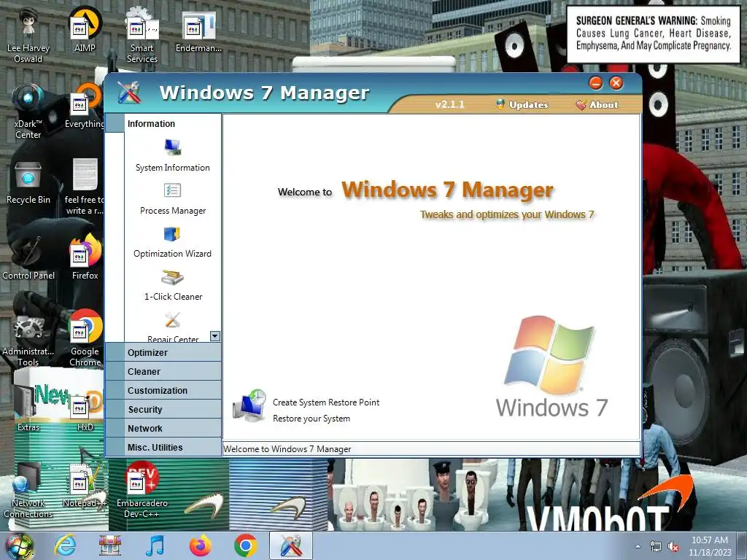The image size is (747, 560).
Task: Open the 'feel free to write a r...' text file
Action: (x=85, y=174)
